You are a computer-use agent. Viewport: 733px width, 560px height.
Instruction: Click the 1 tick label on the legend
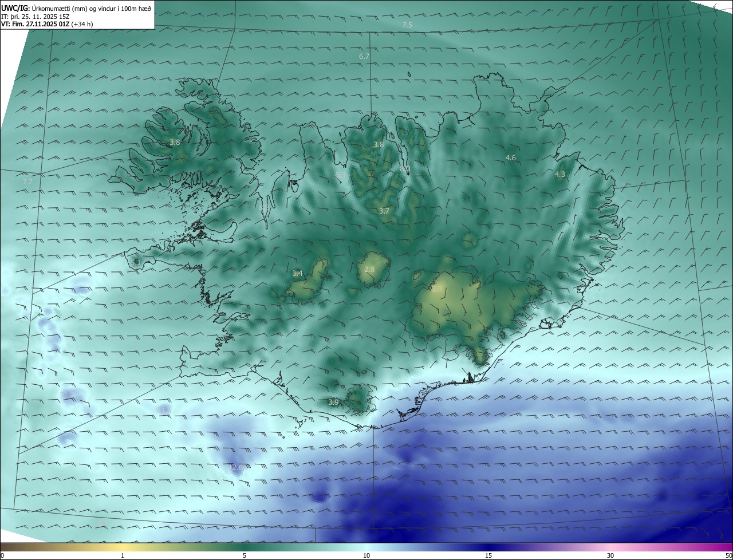pos(123,555)
